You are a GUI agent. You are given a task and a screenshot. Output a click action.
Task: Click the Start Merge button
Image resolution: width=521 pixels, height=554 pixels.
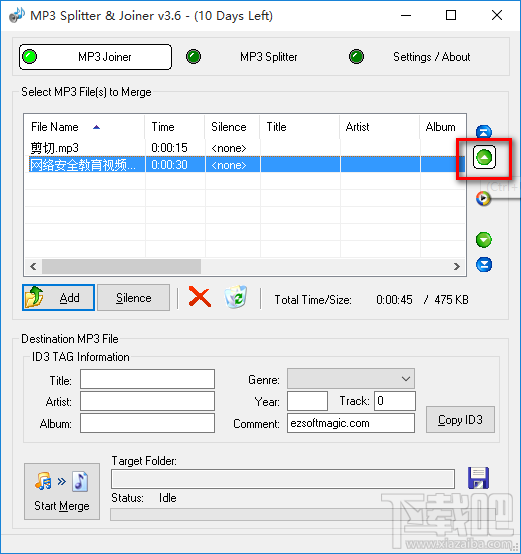click(62, 491)
